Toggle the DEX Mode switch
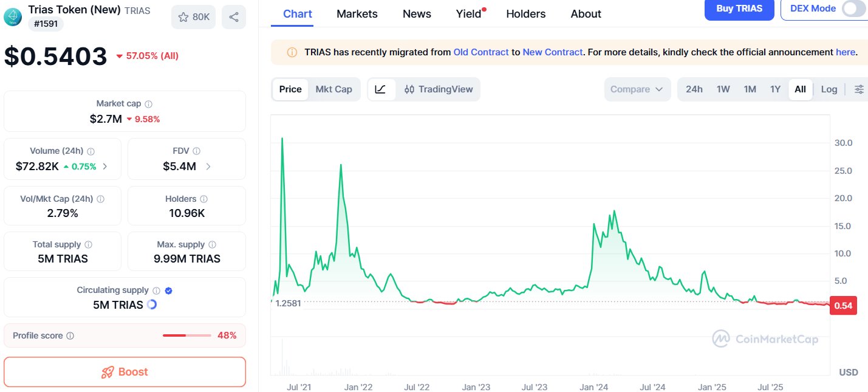 [x=853, y=9]
